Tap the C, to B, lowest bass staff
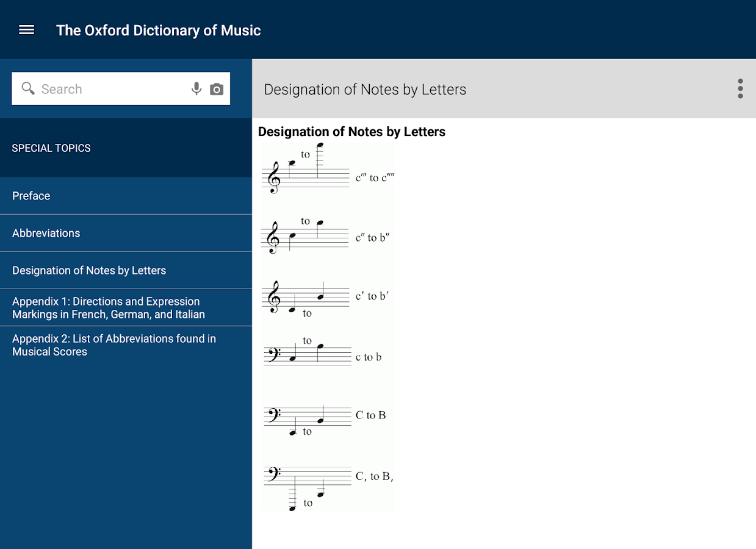 pyautogui.click(x=328, y=488)
